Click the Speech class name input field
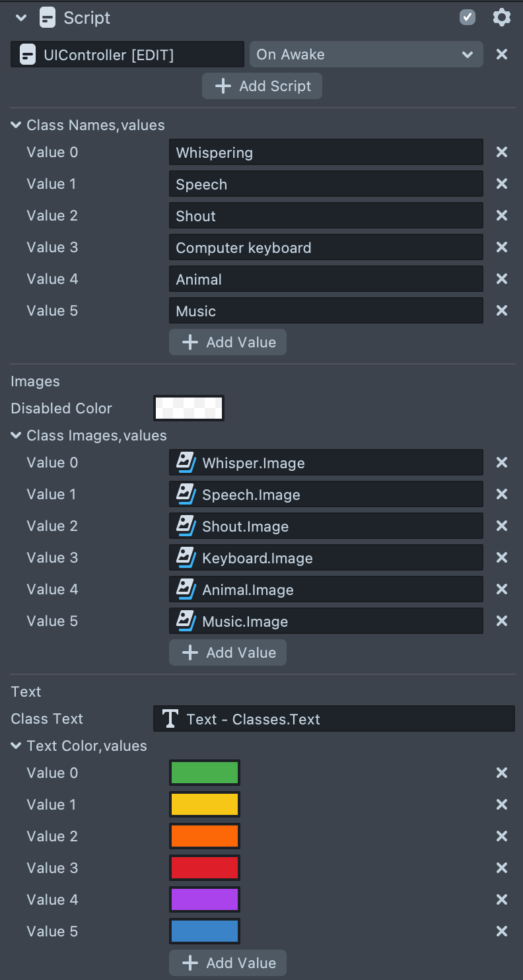Screen dimensions: 523x980 (x=326, y=184)
